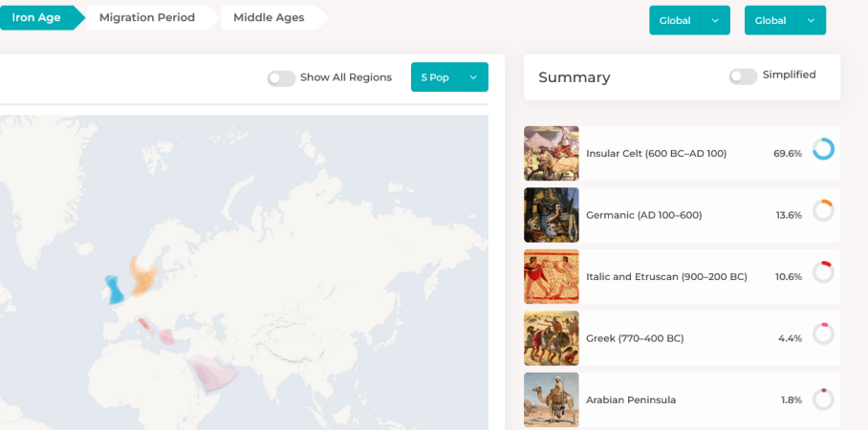The height and width of the screenshot is (430, 868).
Task: Toggle the Show All Regions switch
Action: pyautogui.click(x=281, y=78)
